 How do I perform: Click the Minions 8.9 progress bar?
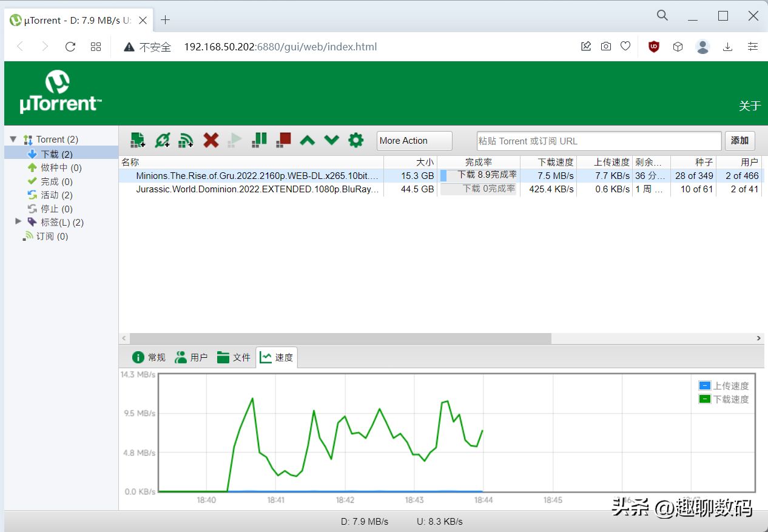point(479,175)
